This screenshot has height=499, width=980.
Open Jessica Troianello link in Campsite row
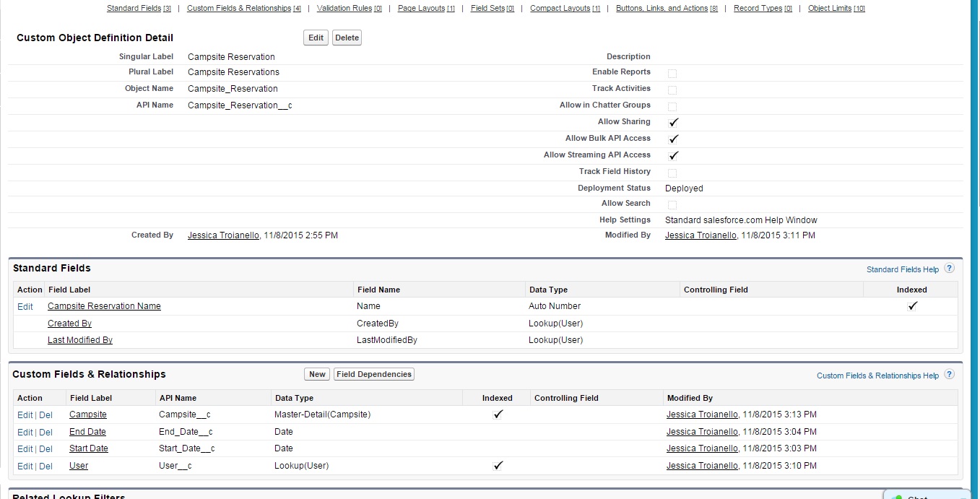click(702, 415)
